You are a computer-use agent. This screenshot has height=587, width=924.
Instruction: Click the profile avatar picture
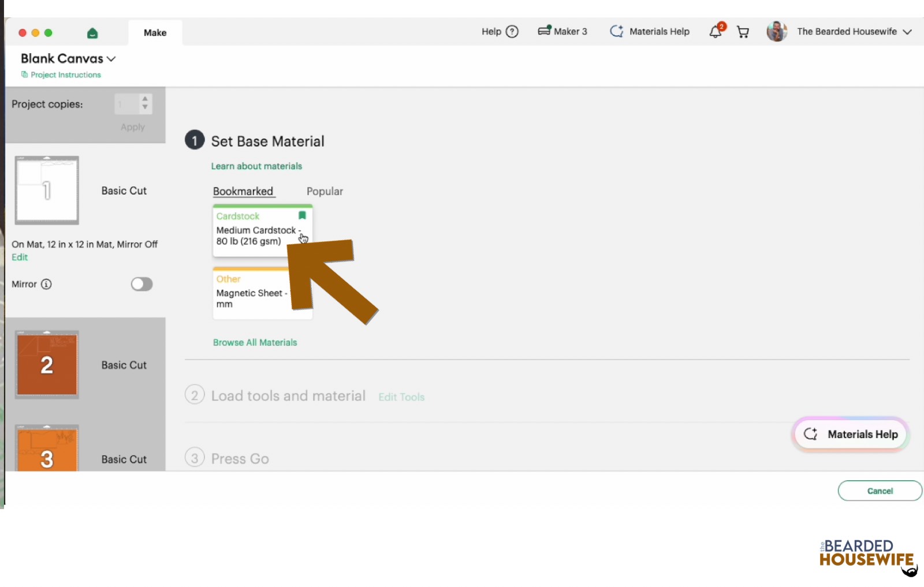coord(777,31)
